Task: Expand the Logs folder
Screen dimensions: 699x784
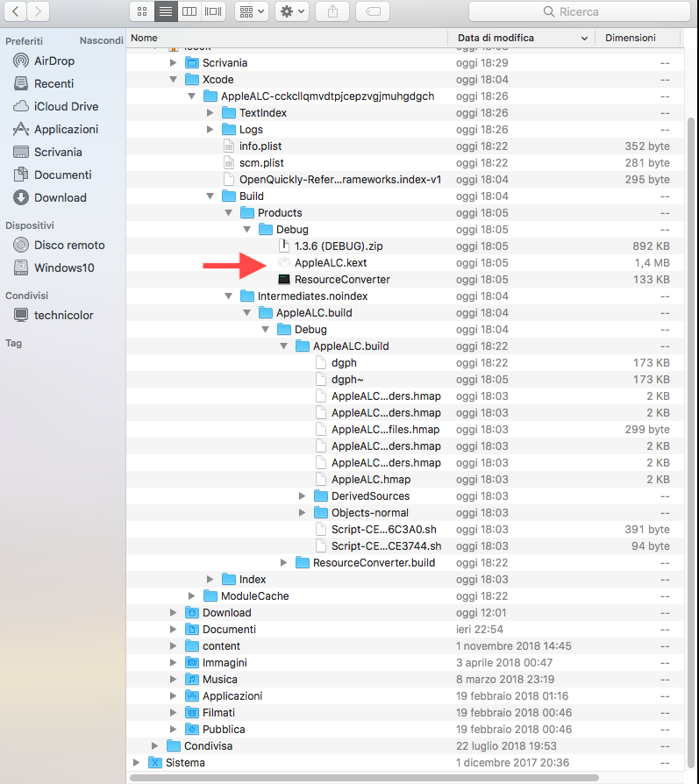Action: (210, 130)
